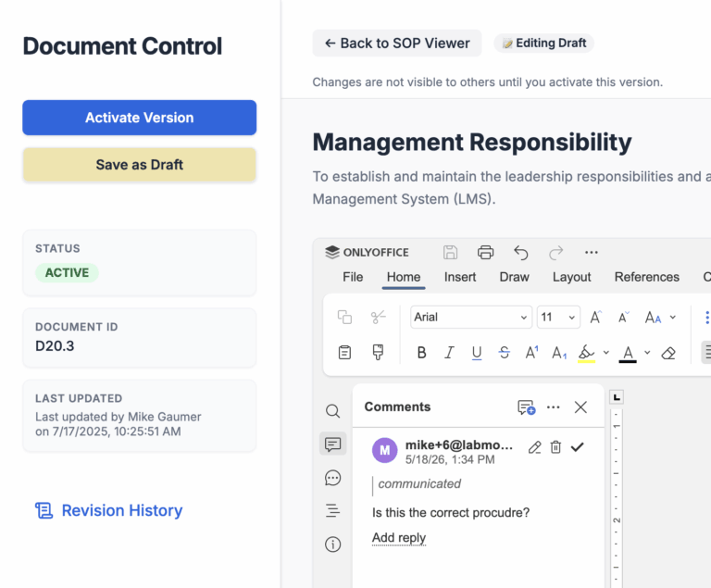The width and height of the screenshot is (711, 588).
Task: Undo the last action
Action: coord(521,252)
